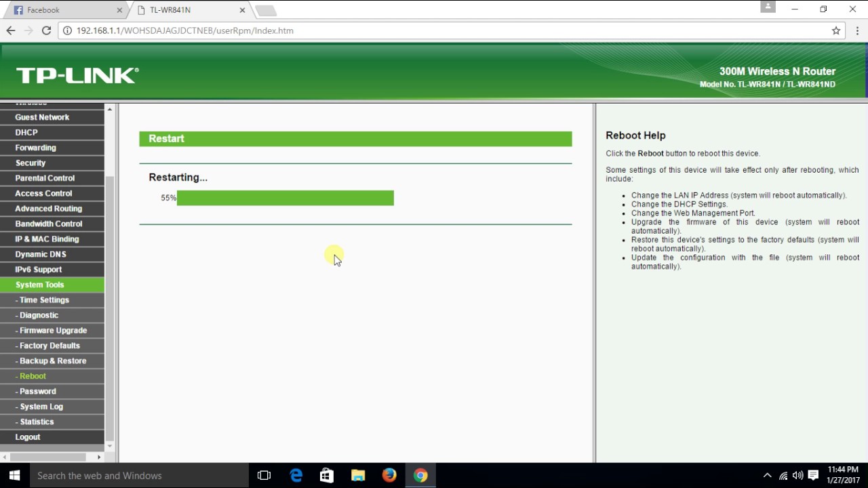Image resolution: width=868 pixels, height=488 pixels.
Task: Collapse the System Tools menu
Action: tap(52, 285)
